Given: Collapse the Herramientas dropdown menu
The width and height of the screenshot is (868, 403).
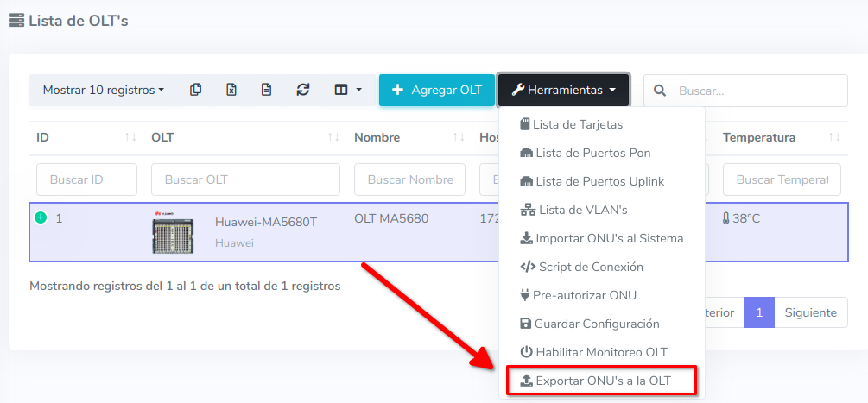Looking at the screenshot, I should [563, 90].
